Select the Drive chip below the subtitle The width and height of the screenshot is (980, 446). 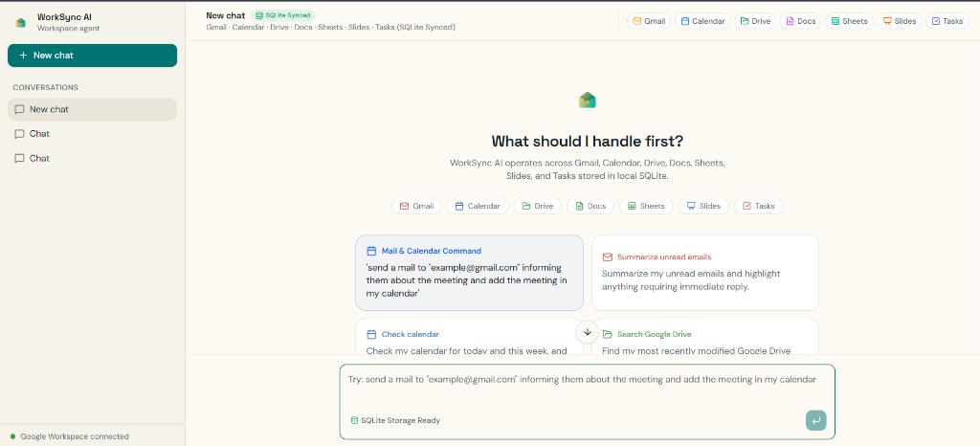coord(538,206)
